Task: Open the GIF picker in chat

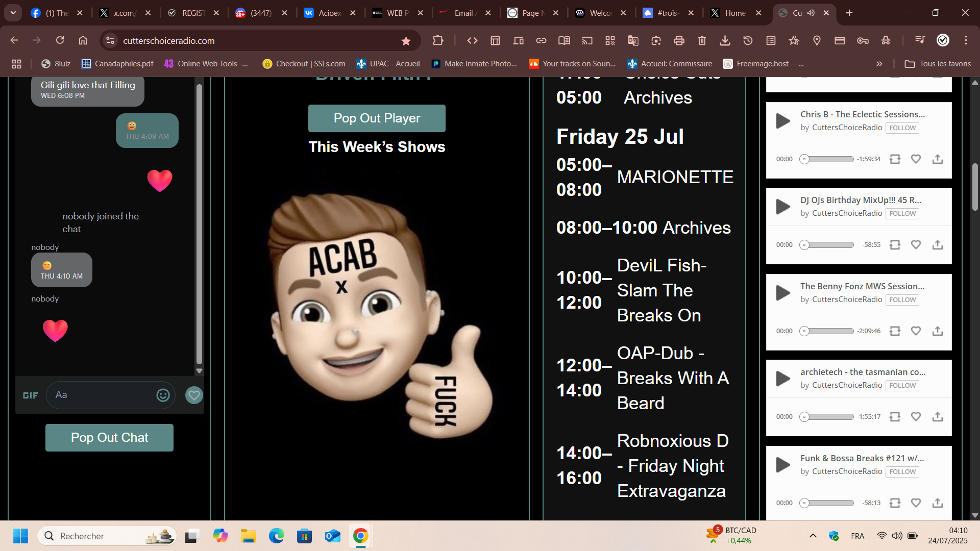Action: tap(31, 395)
